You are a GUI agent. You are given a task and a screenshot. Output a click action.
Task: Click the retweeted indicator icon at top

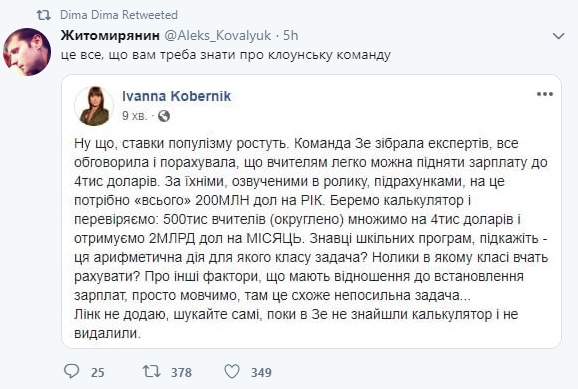coord(43,15)
